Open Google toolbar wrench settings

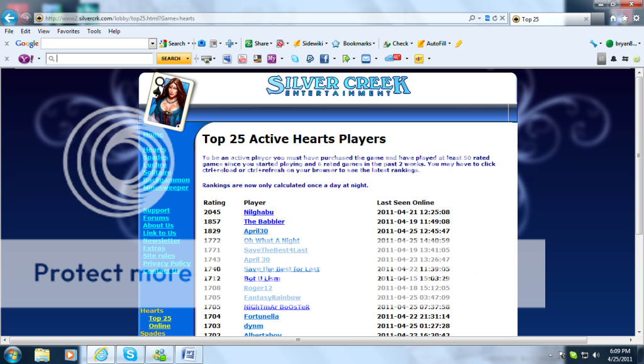pos(594,43)
